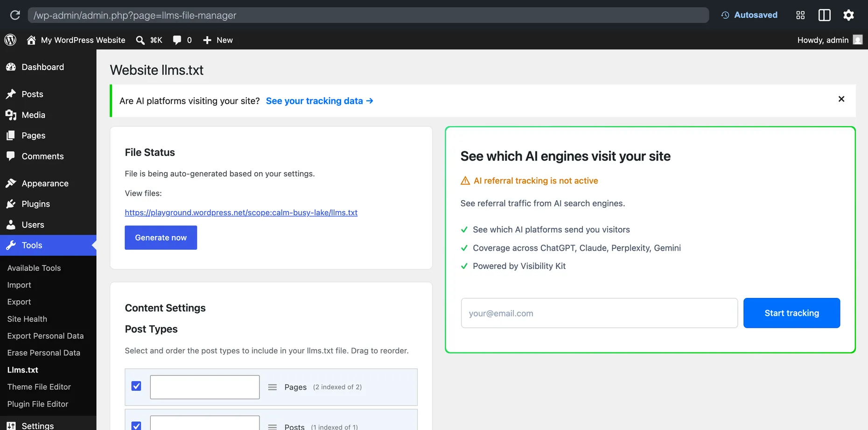Click the Generate now button
868x430 pixels.
pos(161,238)
